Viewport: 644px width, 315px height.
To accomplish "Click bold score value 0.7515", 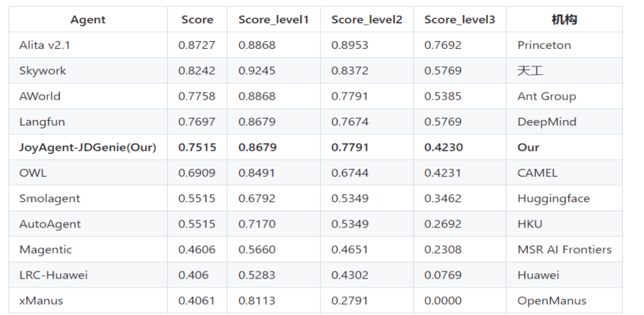I will click(x=197, y=147).
